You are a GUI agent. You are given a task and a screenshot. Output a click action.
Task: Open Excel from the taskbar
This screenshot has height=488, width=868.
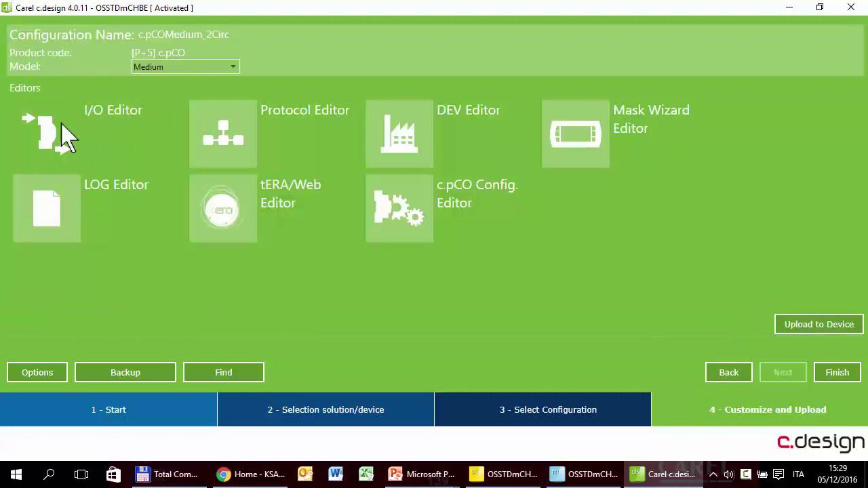pyautogui.click(x=366, y=474)
